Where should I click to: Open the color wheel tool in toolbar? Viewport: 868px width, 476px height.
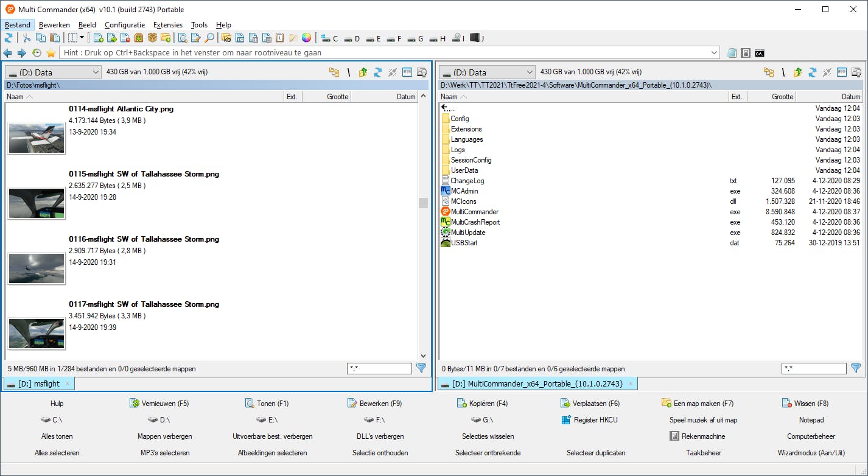click(306, 38)
